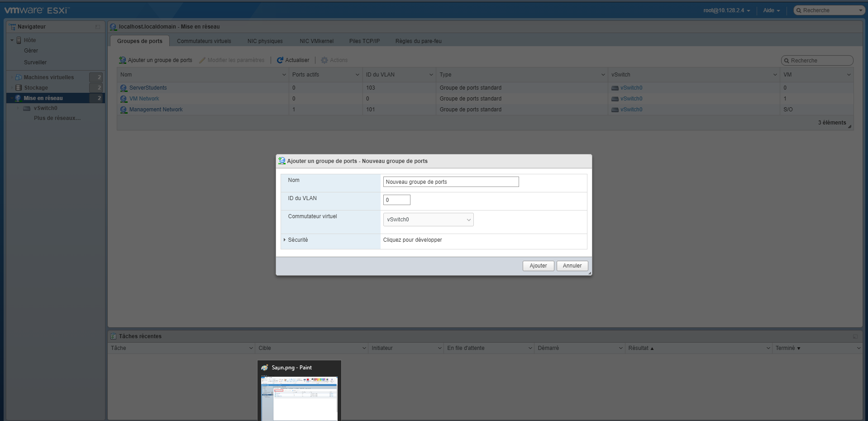Minimize the Tâches récentes panel
Screen dimensions: 868x421
click(x=855, y=336)
